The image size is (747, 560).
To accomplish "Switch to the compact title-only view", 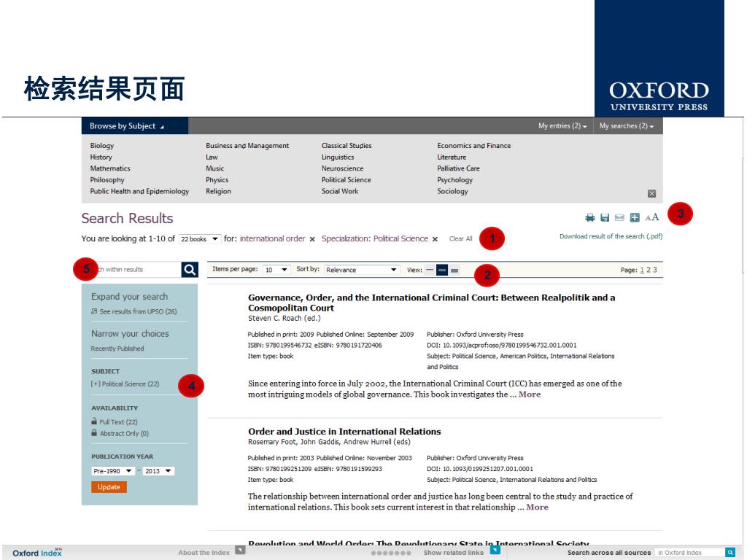I will point(430,270).
